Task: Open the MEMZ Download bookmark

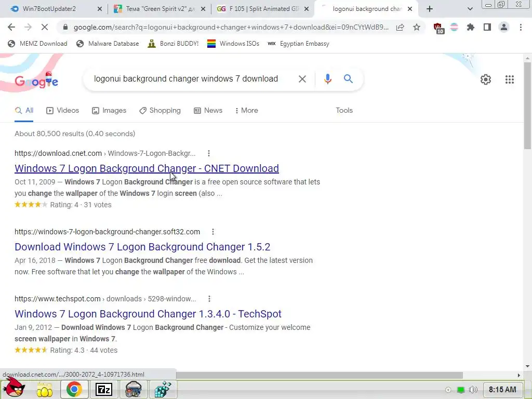Action: [37, 44]
